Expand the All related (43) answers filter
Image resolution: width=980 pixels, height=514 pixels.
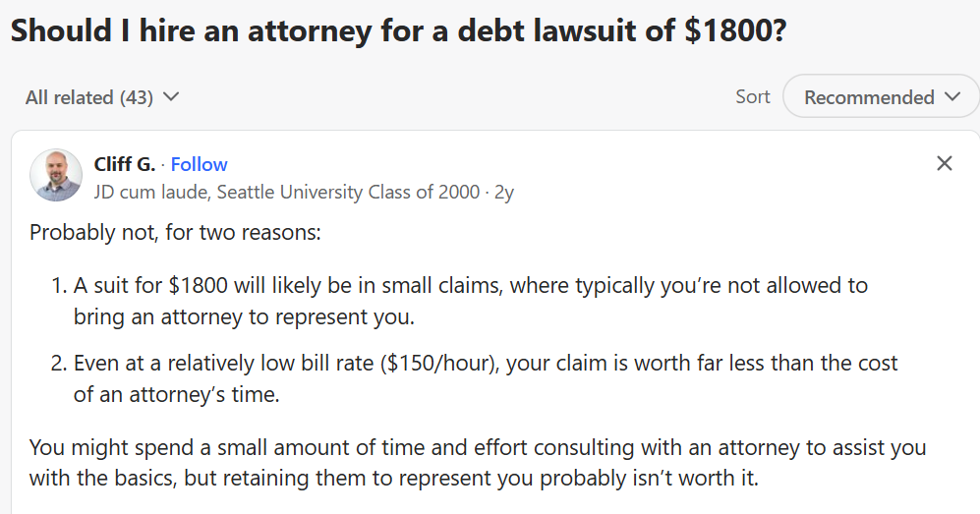click(102, 97)
